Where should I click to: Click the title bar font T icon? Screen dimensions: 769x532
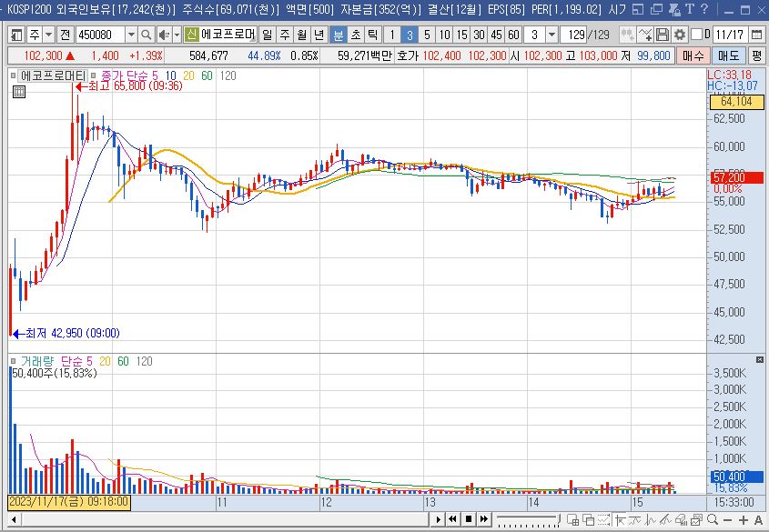point(690,9)
